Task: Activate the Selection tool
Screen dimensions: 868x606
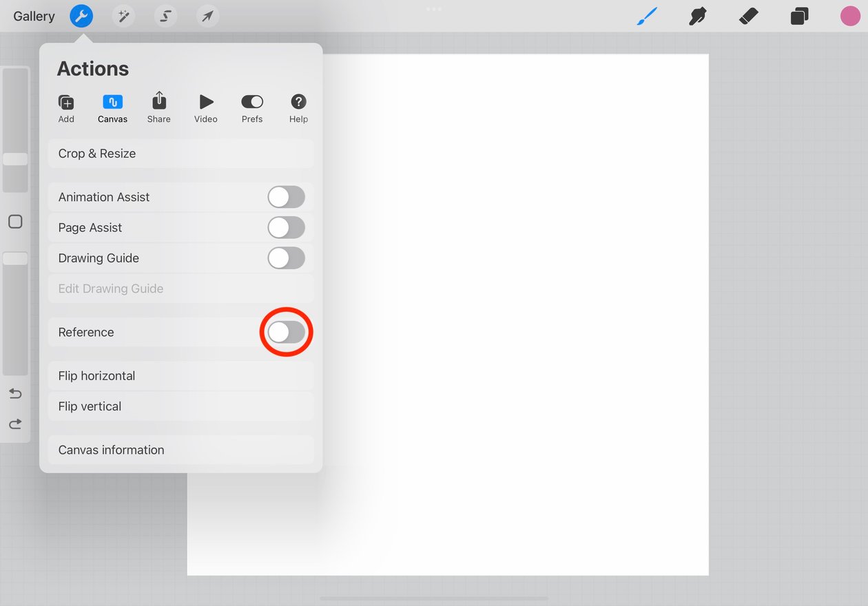Action: click(165, 16)
